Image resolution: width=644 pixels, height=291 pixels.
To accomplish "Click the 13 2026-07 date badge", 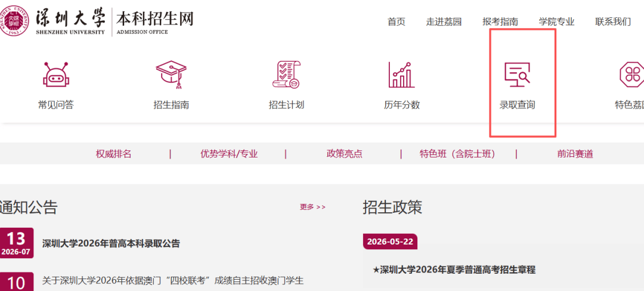I will [17, 243].
